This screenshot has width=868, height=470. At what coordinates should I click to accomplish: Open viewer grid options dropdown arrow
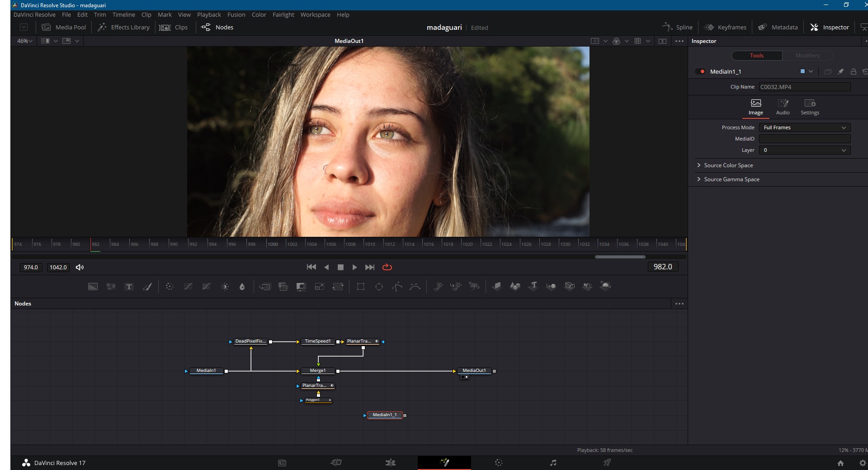(648, 41)
